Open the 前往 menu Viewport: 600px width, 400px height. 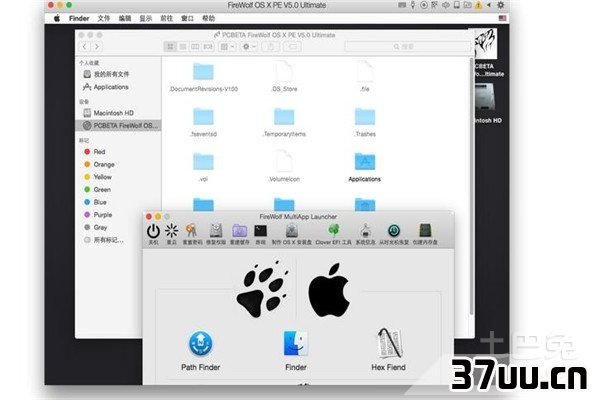pos(166,18)
